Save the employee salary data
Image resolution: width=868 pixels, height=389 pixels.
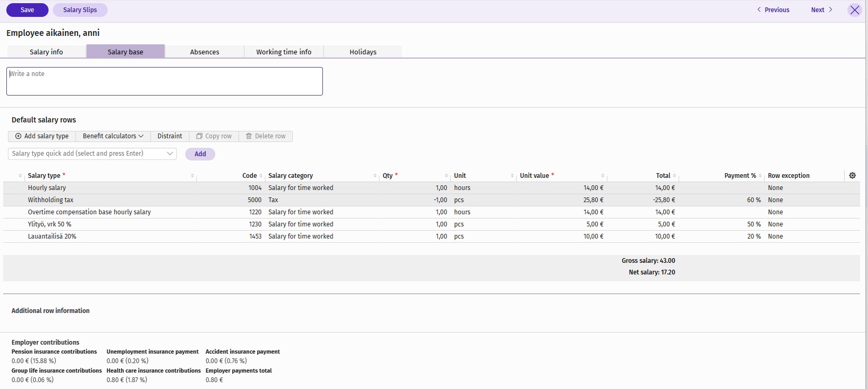(x=27, y=10)
